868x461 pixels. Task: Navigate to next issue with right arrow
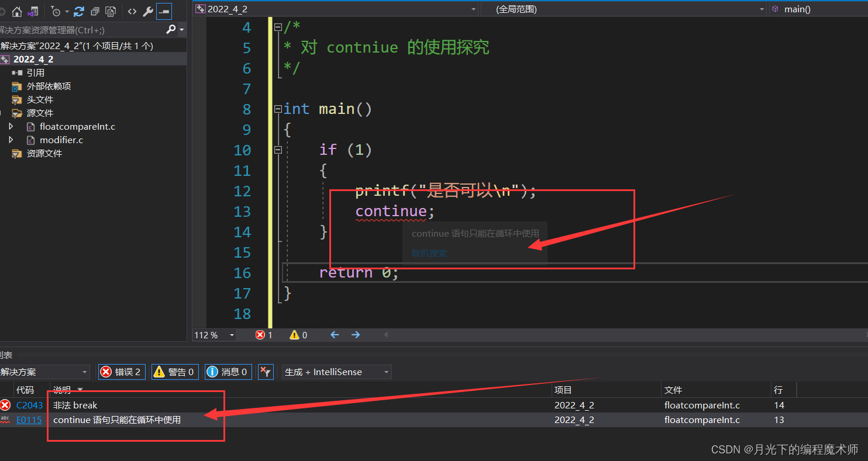pos(356,335)
